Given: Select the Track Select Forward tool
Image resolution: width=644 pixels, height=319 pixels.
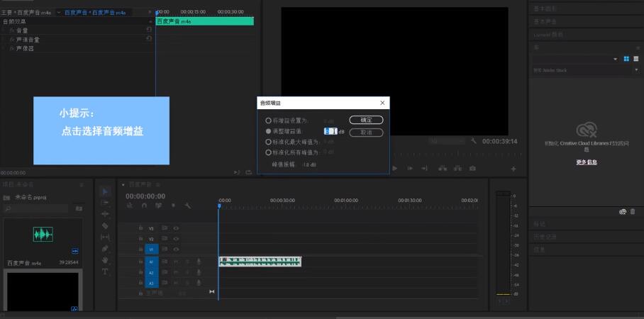Looking at the screenshot, I should point(105,203).
